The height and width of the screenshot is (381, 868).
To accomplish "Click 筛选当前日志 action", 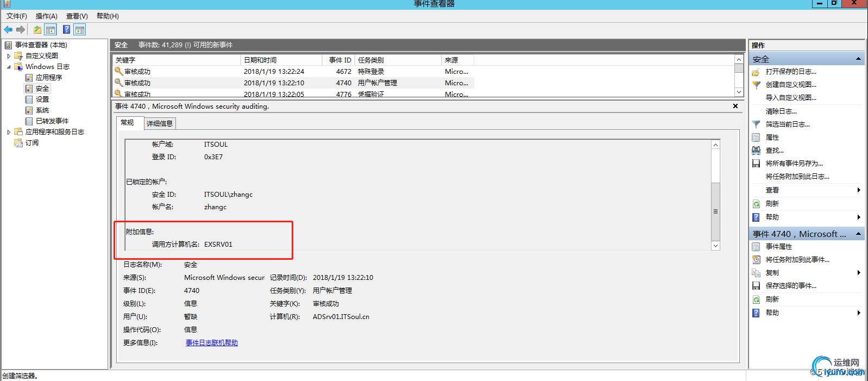I will (x=788, y=124).
